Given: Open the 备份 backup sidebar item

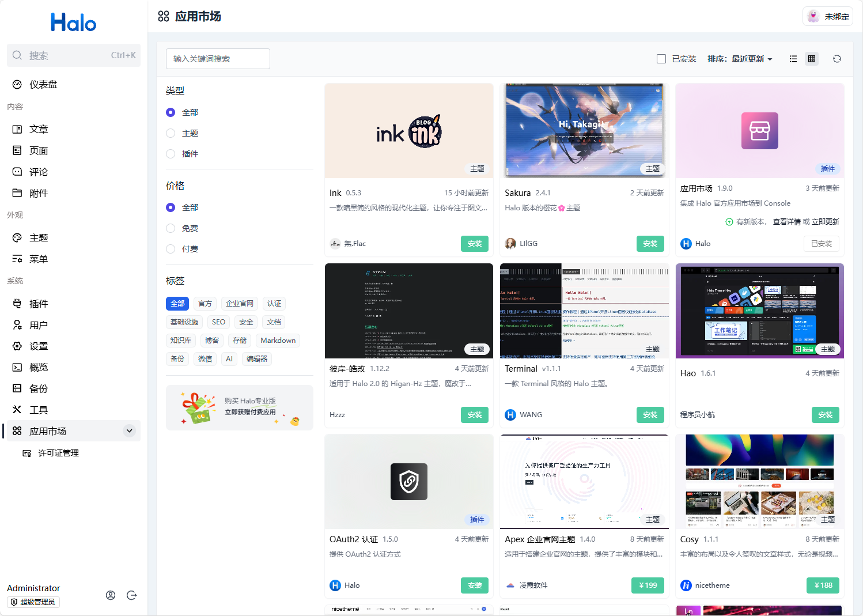Looking at the screenshot, I should tap(39, 389).
